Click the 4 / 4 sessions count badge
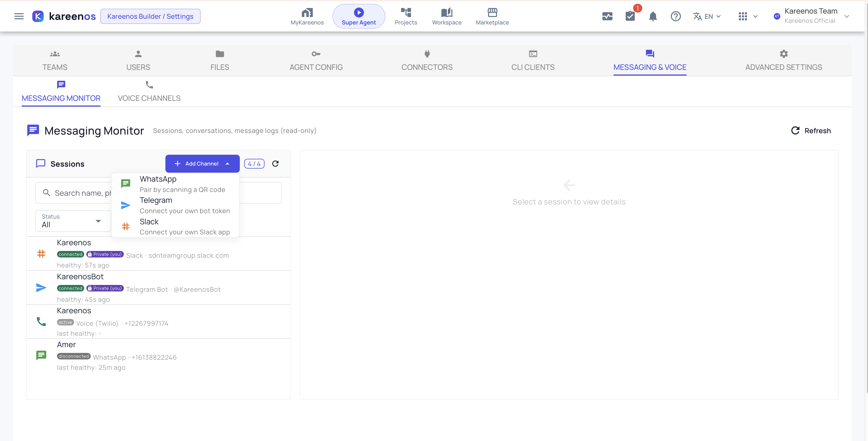 [x=254, y=164]
